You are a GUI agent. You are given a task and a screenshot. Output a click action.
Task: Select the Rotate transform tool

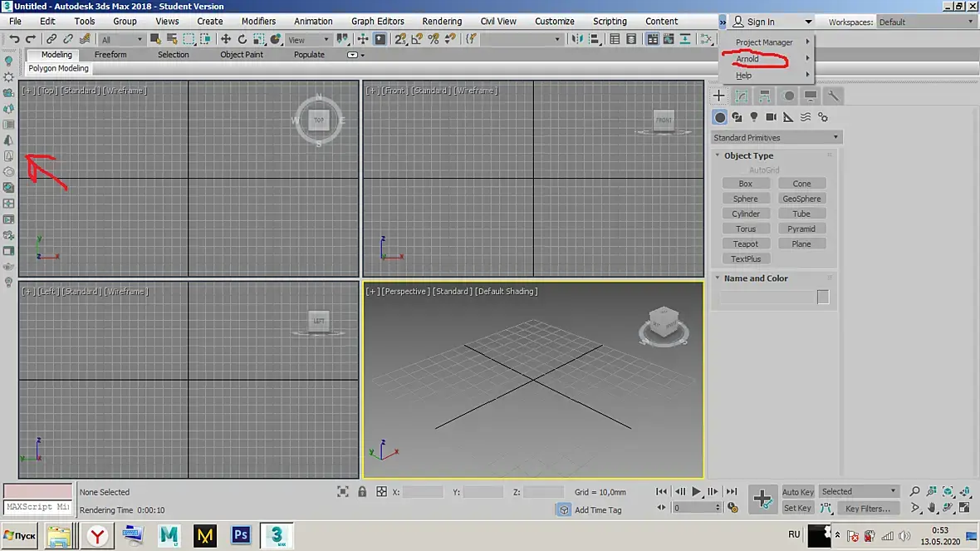(x=243, y=39)
